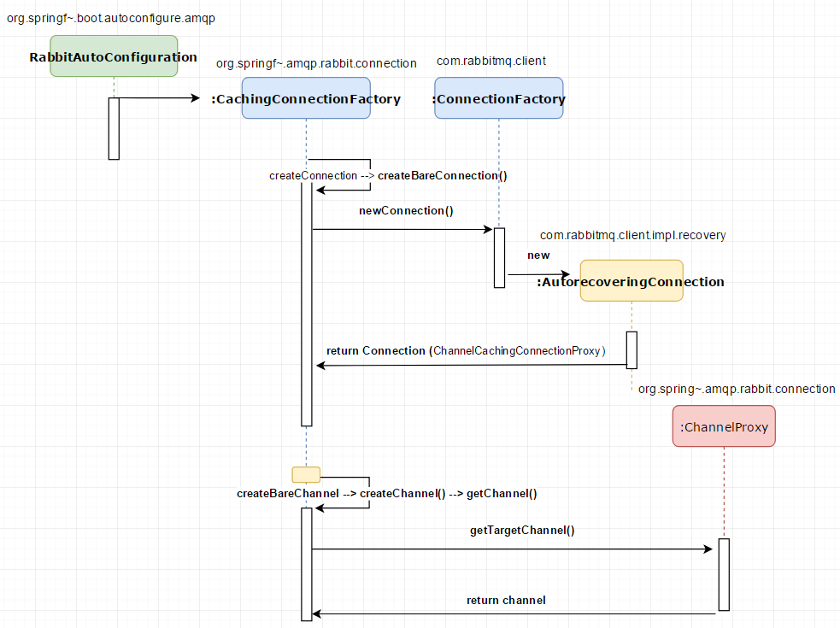Select the getTargetChannel() message label
This screenshot has height=628, width=840.
pyautogui.click(x=522, y=531)
